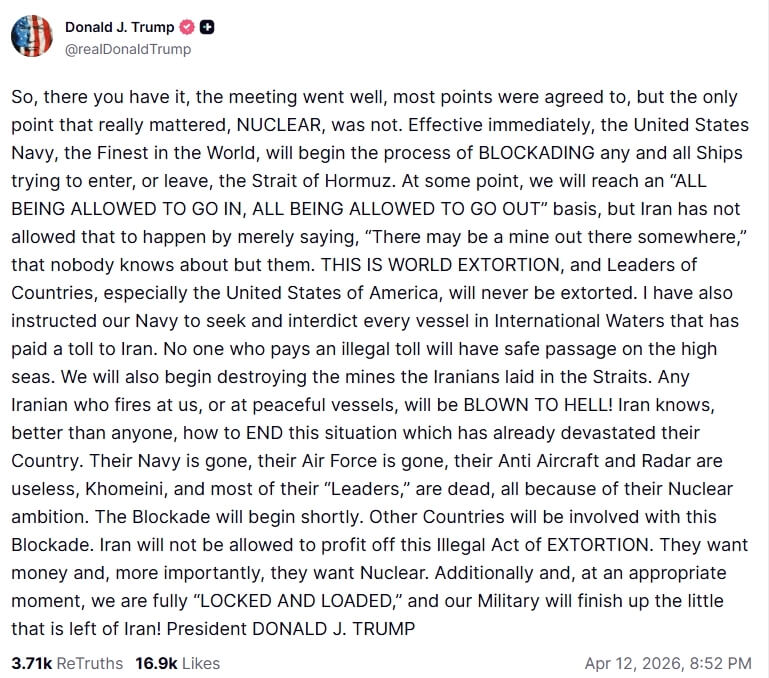
Task: View the 3.71k ReTruths list
Action: click(67, 663)
